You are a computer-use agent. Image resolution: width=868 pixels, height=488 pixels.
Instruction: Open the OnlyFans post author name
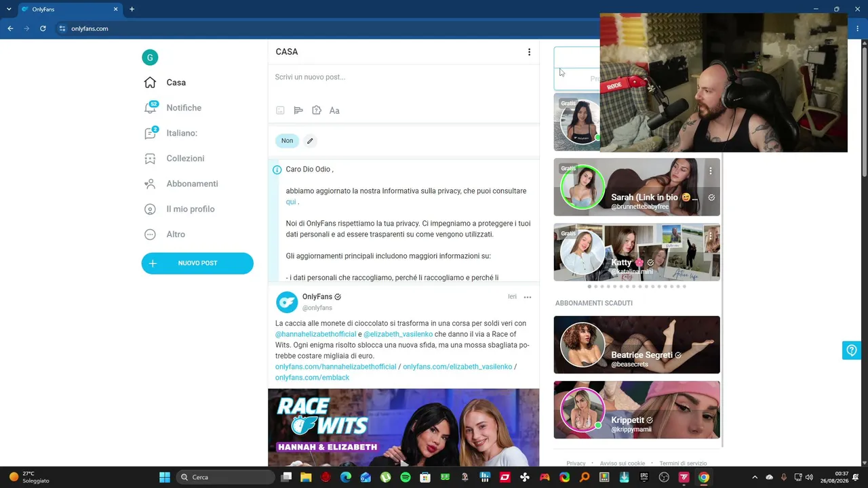click(317, 297)
